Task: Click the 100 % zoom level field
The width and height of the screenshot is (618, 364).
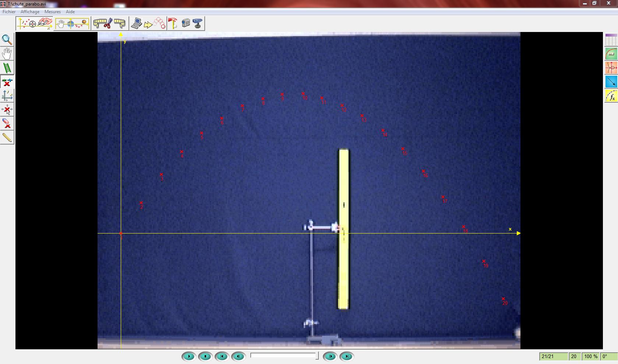Action: point(590,356)
